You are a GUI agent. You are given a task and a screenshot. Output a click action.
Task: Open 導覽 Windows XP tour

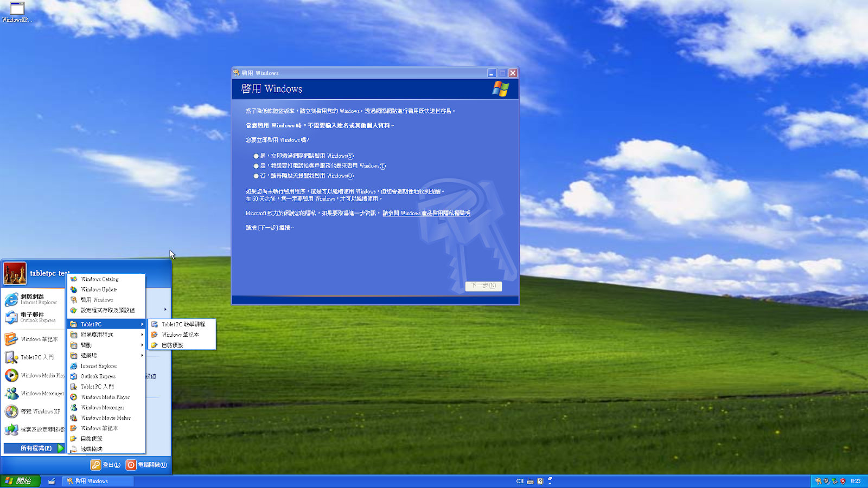pyautogui.click(x=34, y=412)
